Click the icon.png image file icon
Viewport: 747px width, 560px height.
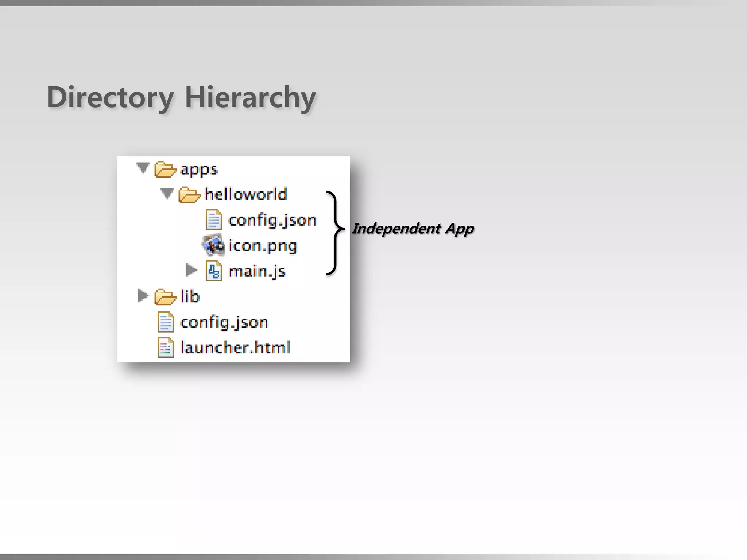point(213,245)
